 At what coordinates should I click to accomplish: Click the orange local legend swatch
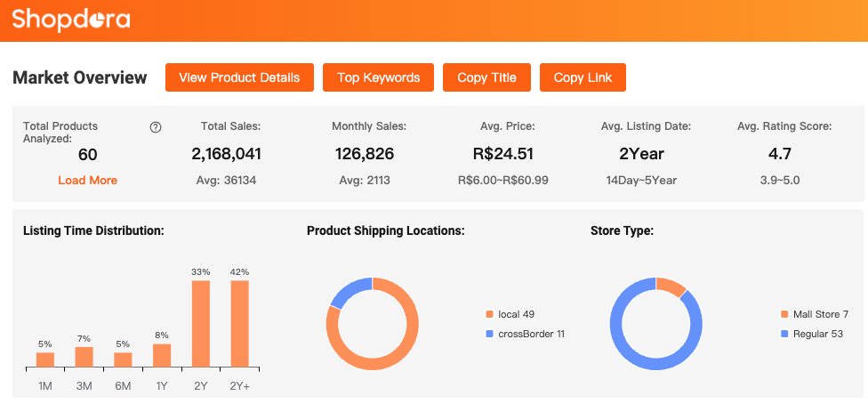coord(489,314)
